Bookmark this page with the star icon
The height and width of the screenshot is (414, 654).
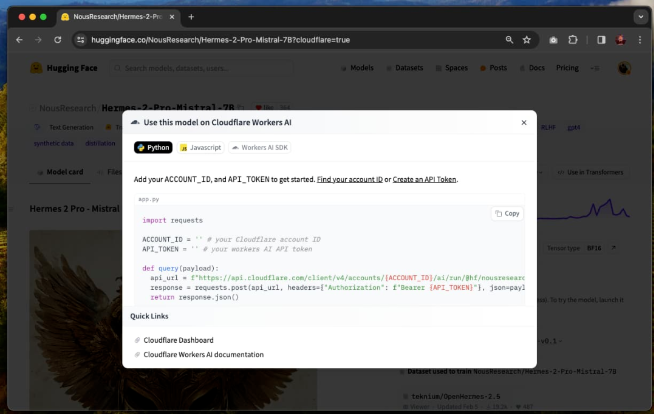[527, 40]
